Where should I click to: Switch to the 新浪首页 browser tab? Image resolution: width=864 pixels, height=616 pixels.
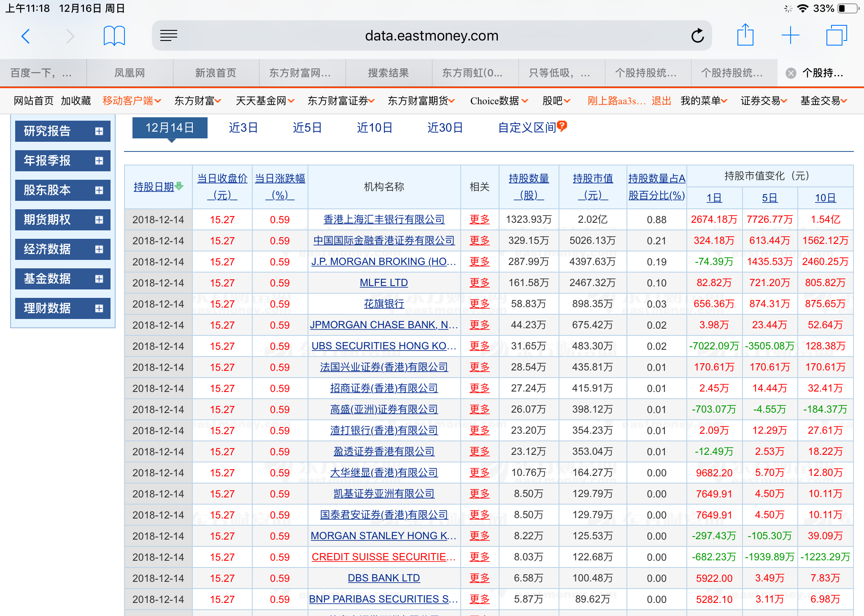(216, 73)
